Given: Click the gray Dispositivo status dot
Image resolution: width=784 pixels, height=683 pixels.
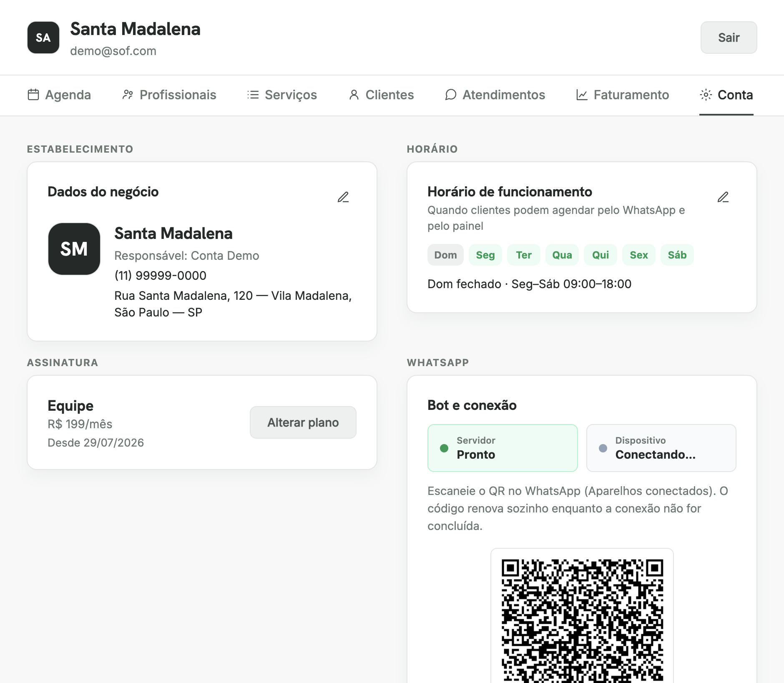Looking at the screenshot, I should [x=603, y=448].
